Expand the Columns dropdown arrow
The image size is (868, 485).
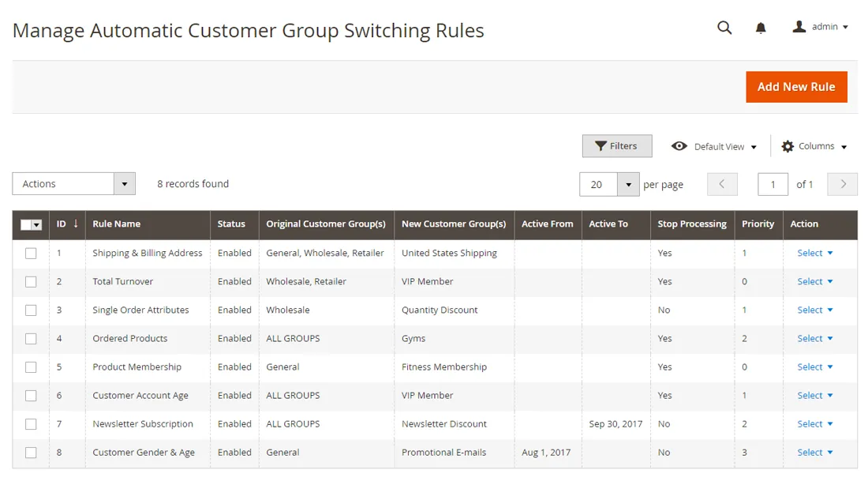point(844,148)
